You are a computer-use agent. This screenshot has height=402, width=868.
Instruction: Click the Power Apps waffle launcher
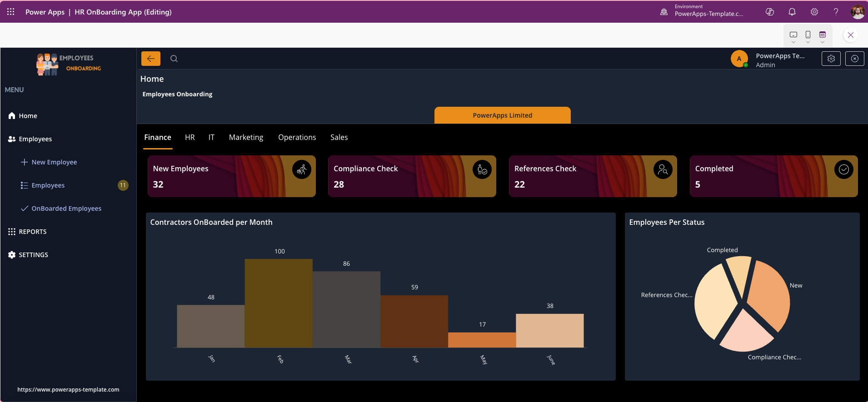click(x=11, y=12)
